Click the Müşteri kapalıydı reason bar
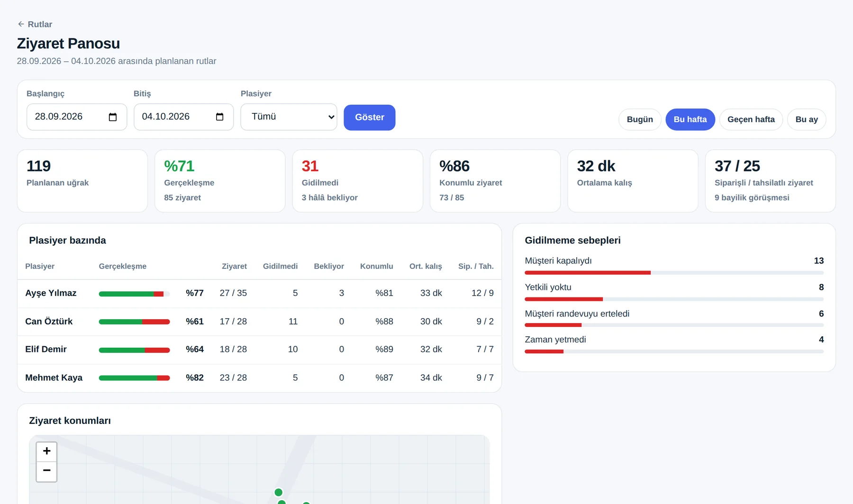 tap(674, 273)
